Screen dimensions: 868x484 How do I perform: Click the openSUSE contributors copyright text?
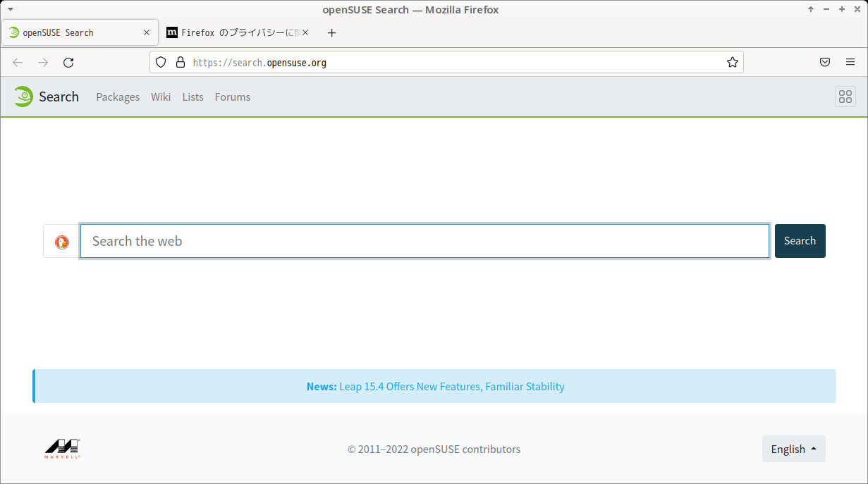pyautogui.click(x=434, y=449)
